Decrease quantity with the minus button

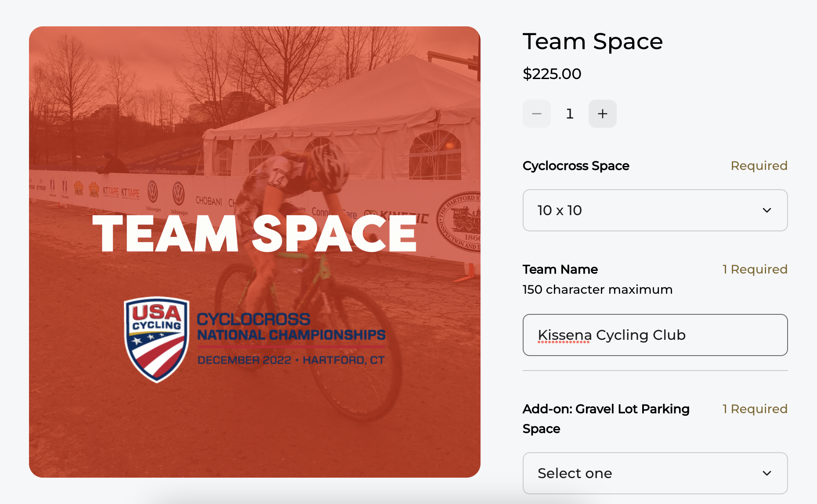tap(536, 114)
